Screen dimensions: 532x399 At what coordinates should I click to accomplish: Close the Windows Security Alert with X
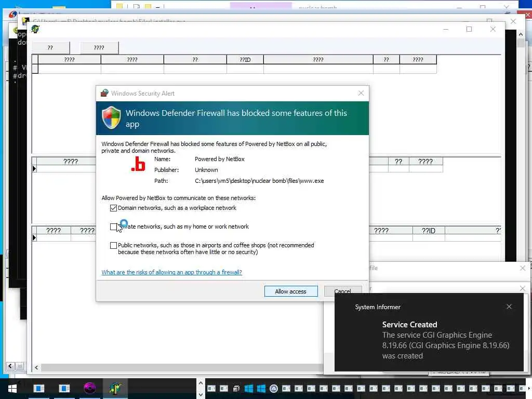pos(361,93)
